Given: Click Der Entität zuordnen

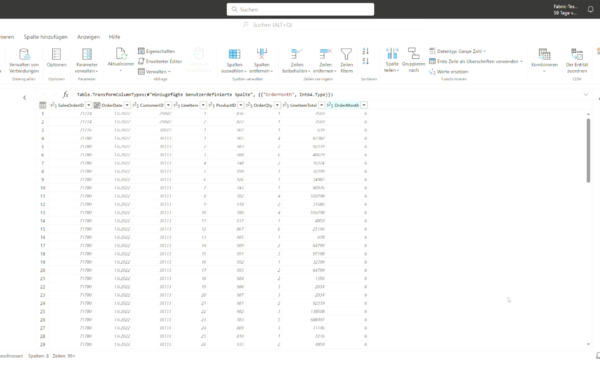Looking at the screenshot, I should click(x=577, y=60).
